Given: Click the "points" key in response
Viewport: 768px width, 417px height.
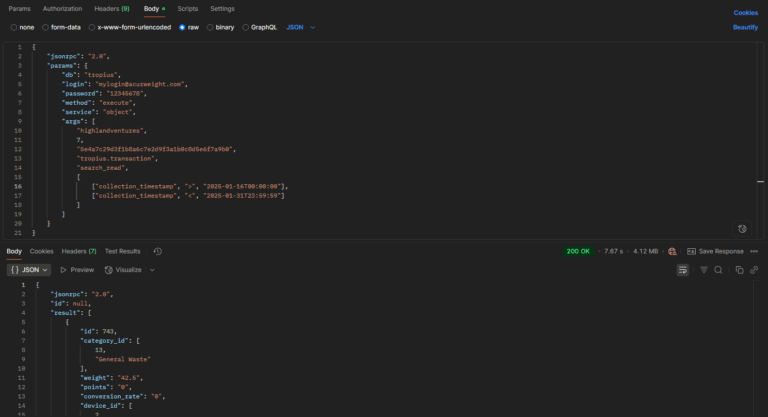Looking at the screenshot, I should 95,388.
